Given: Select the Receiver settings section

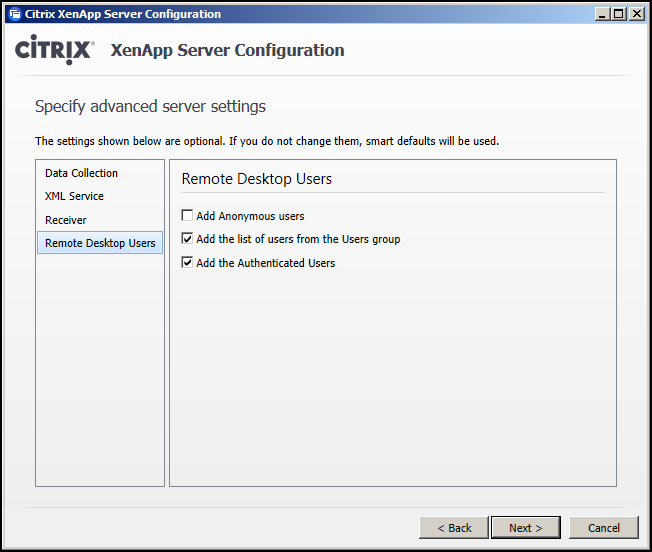Looking at the screenshot, I should [66, 220].
